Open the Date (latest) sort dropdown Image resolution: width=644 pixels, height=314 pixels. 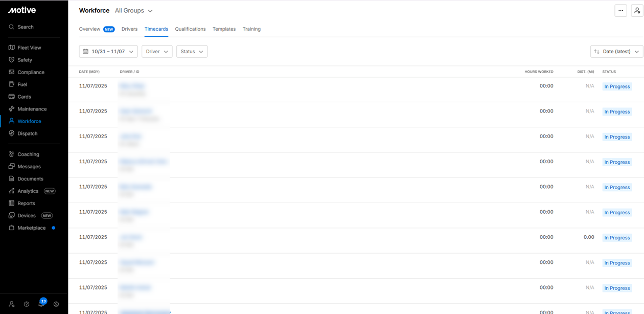click(x=616, y=52)
